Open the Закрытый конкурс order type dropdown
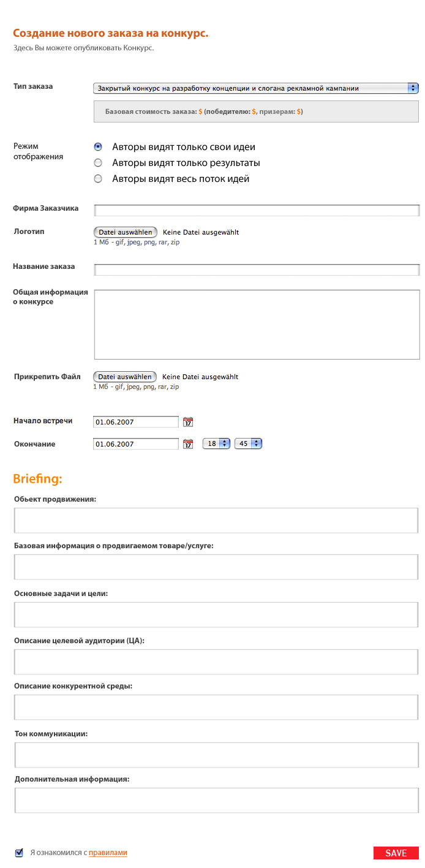 [251, 88]
